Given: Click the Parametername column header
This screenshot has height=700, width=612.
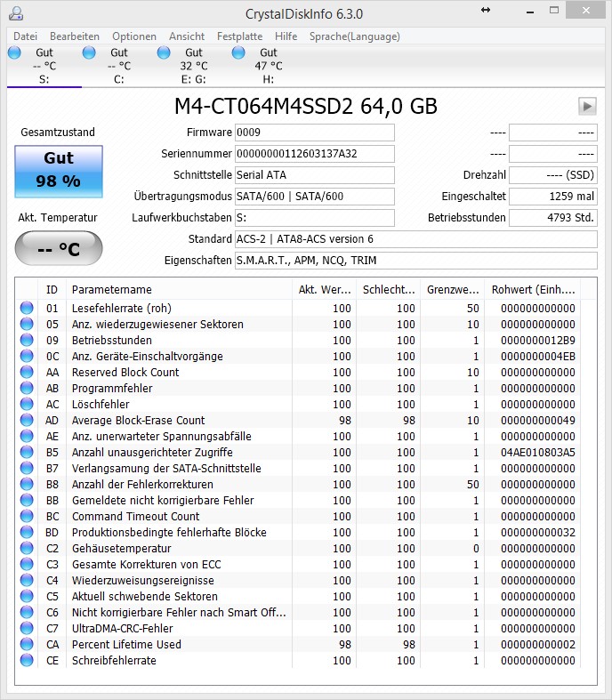Looking at the screenshot, I should [x=179, y=290].
